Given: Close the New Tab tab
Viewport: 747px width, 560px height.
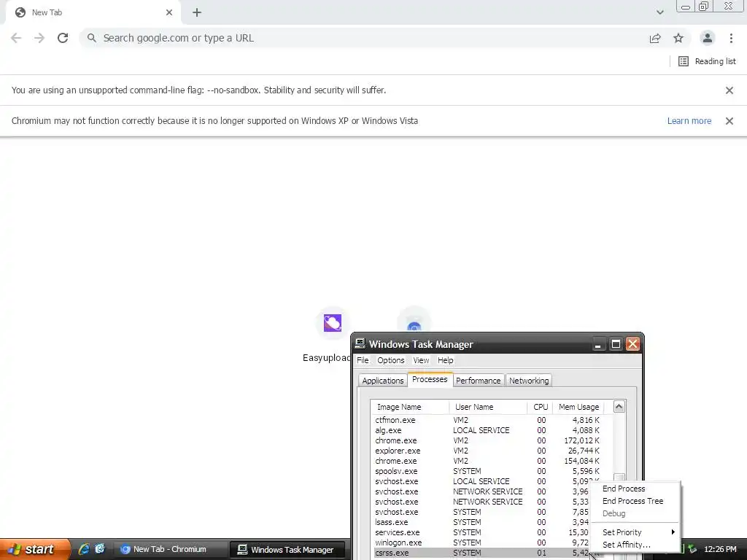Looking at the screenshot, I should point(169,12).
